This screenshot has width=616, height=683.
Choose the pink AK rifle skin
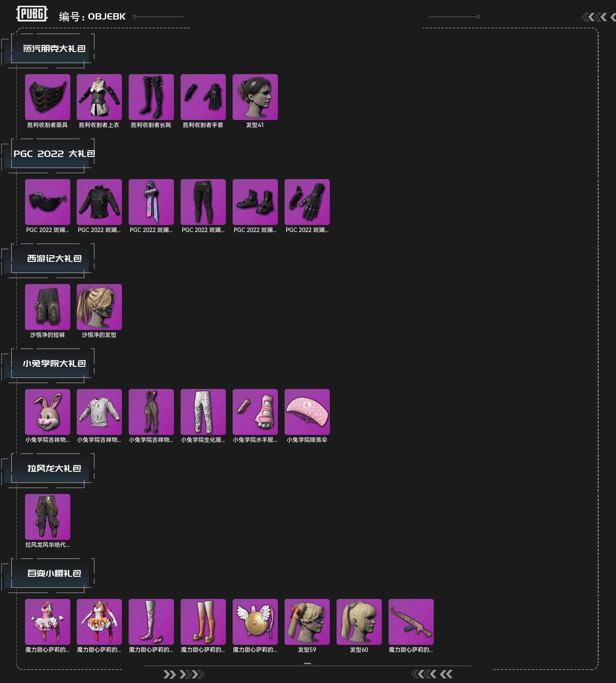[411, 622]
